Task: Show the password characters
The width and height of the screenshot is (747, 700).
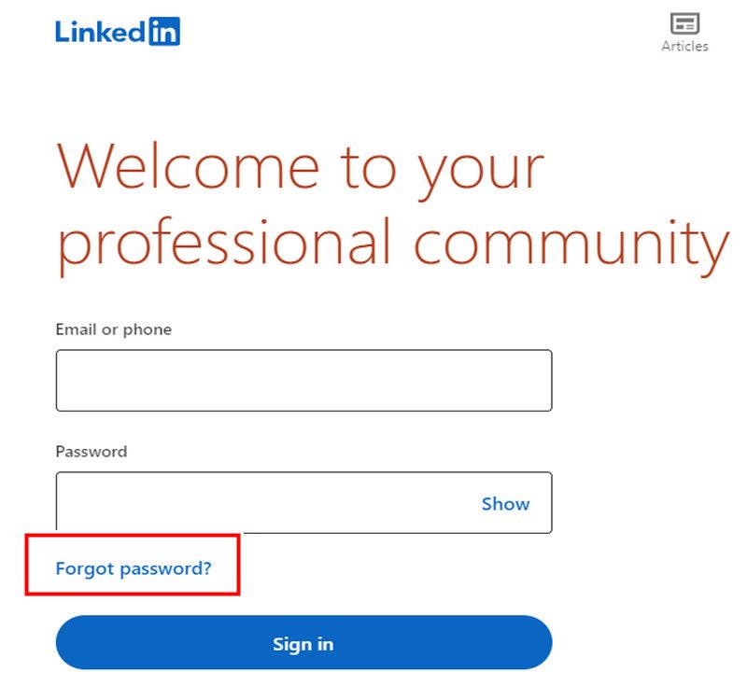Action: point(505,504)
